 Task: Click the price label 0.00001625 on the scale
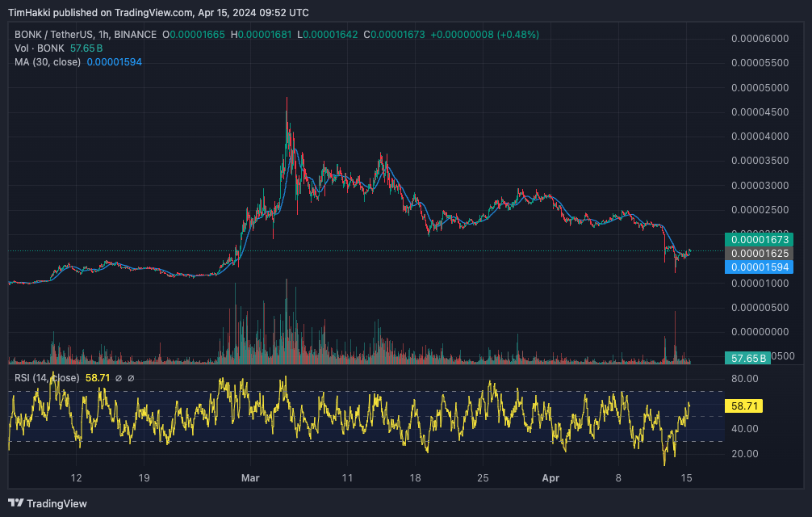tap(760, 254)
